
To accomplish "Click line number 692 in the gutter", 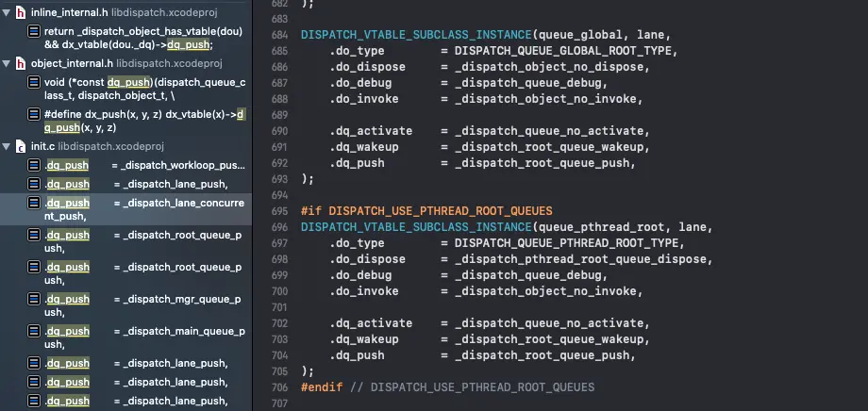I will 279,163.
